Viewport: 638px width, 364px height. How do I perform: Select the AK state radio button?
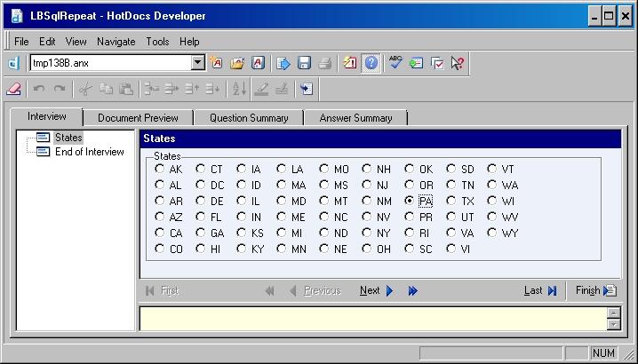pos(160,169)
